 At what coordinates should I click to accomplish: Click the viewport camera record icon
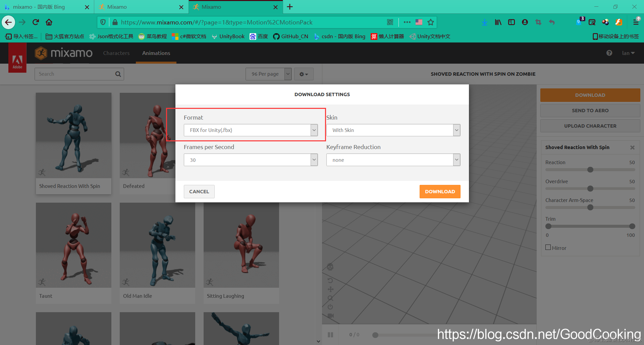pos(330,316)
